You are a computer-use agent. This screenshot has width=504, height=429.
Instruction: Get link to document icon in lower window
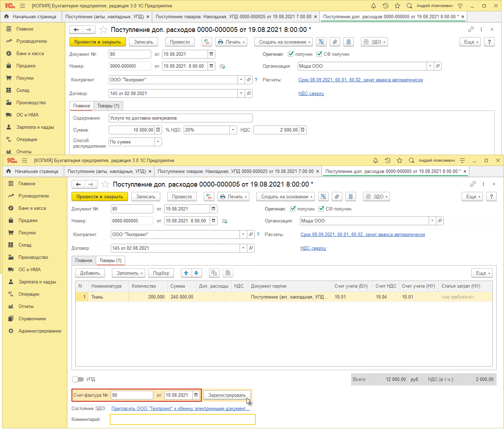click(473, 184)
